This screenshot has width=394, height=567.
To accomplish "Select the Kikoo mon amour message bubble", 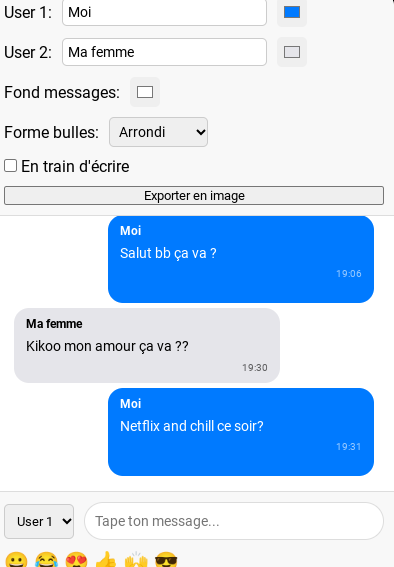I will coord(147,345).
